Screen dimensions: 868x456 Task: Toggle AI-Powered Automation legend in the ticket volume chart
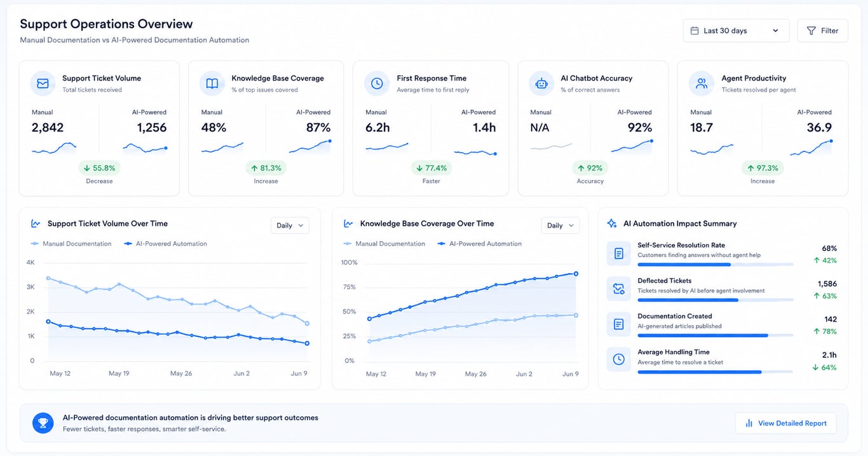(x=165, y=244)
